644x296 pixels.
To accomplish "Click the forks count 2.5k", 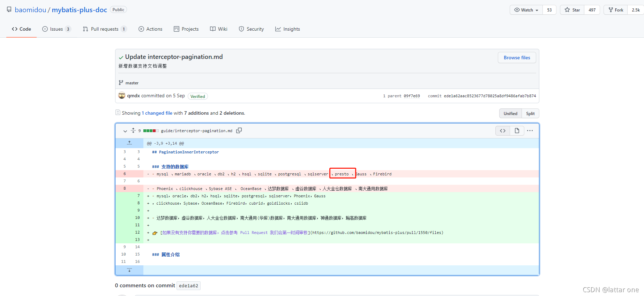I will tap(636, 10).
